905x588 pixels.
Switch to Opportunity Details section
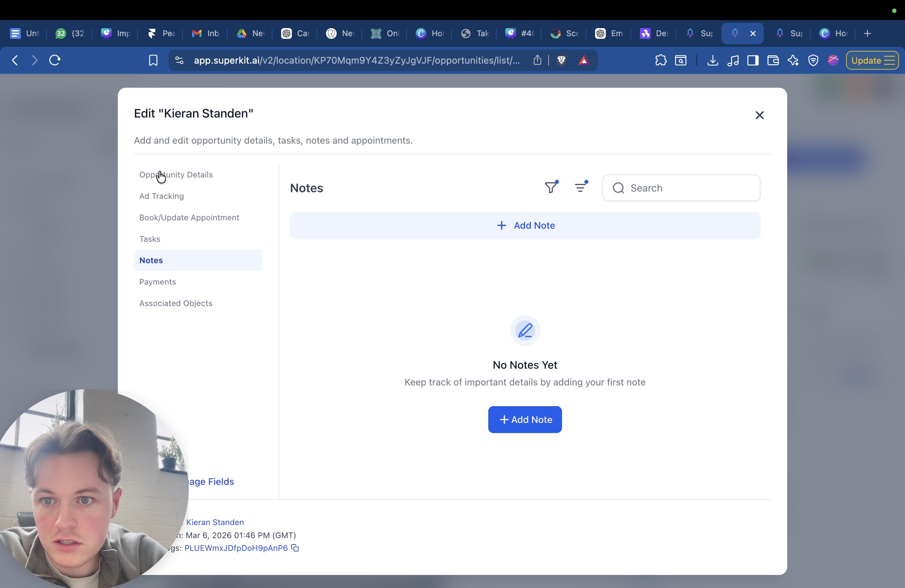[176, 174]
